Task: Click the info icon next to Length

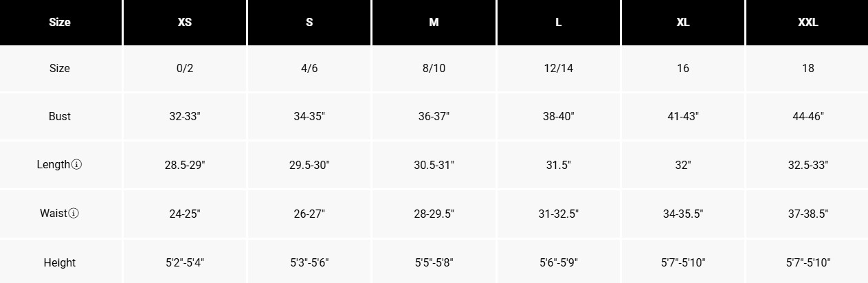Action: pyautogui.click(x=77, y=165)
